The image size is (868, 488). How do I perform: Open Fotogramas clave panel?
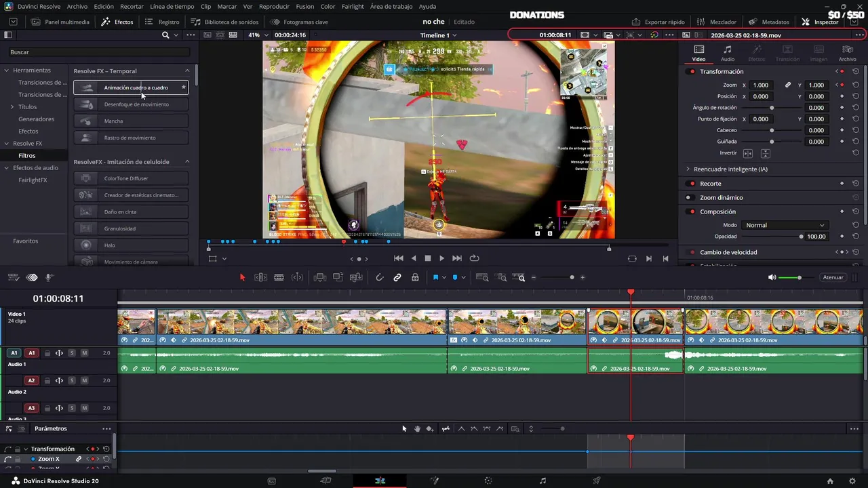[x=299, y=22]
